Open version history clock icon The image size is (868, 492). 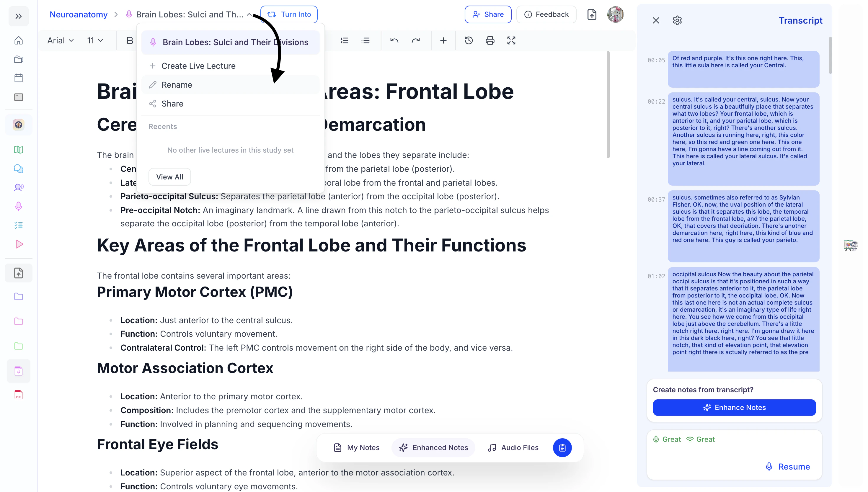(469, 40)
